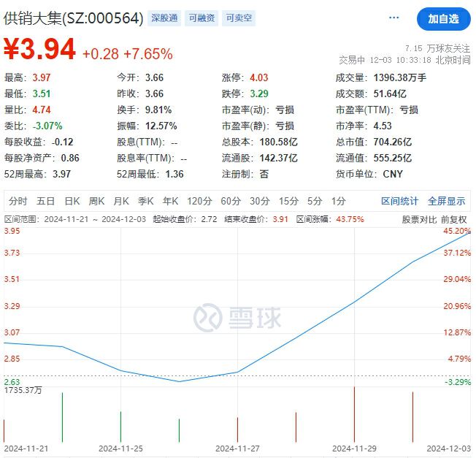Click the 深股通 tag

pos(164,18)
